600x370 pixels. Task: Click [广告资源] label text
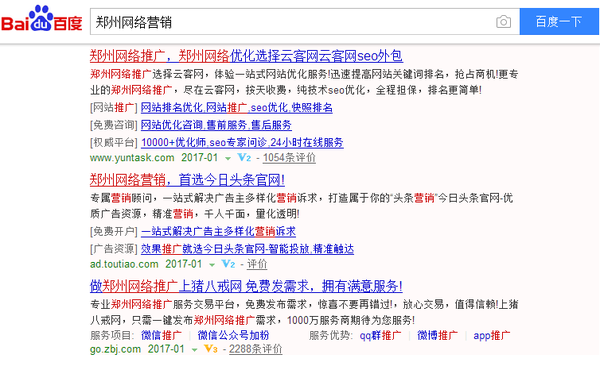point(114,249)
